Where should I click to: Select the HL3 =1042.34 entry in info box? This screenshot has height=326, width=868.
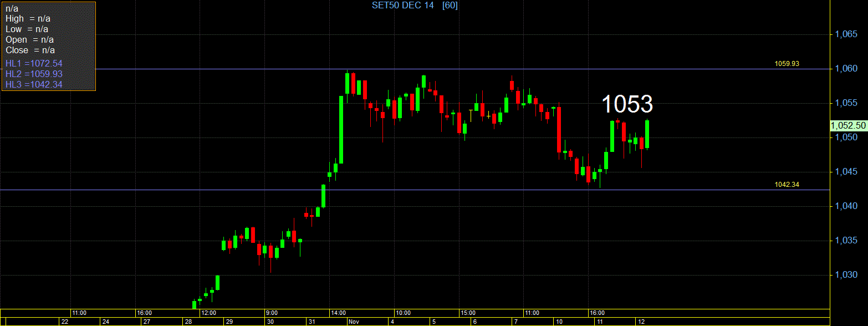tap(34, 84)
